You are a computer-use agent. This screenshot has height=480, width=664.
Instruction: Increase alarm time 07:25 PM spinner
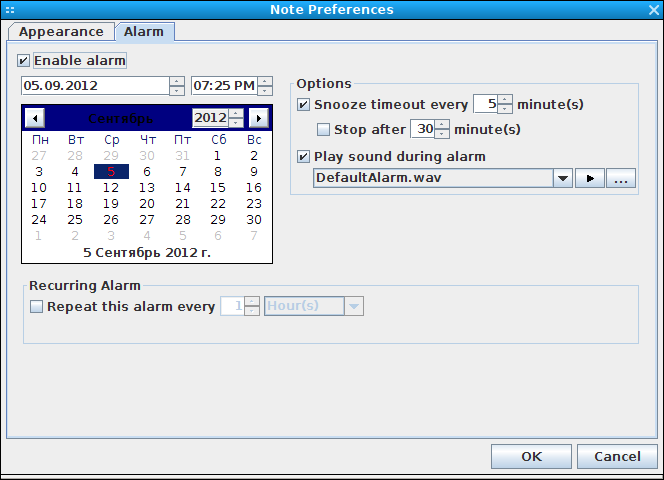(265, 81)
